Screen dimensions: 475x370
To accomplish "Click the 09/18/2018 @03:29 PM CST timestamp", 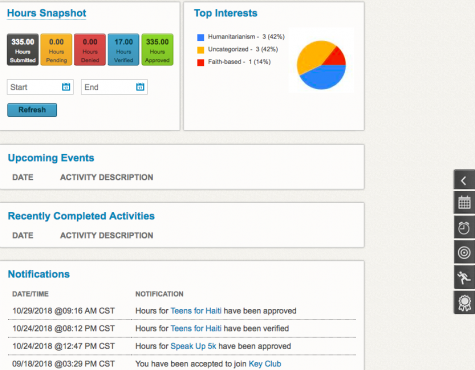I will (x=64, y=364).
